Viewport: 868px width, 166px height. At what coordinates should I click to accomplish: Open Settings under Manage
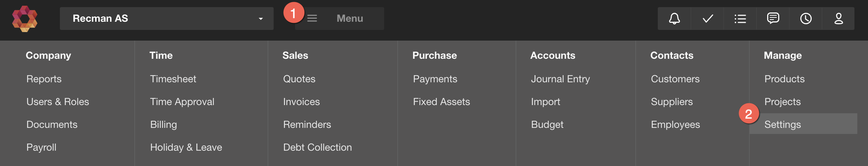point(782,124)
